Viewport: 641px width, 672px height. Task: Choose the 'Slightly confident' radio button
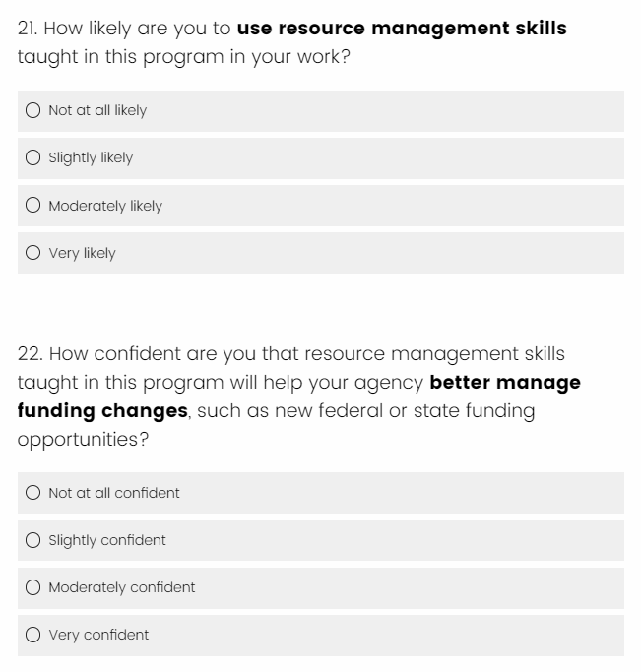point(33,540)
